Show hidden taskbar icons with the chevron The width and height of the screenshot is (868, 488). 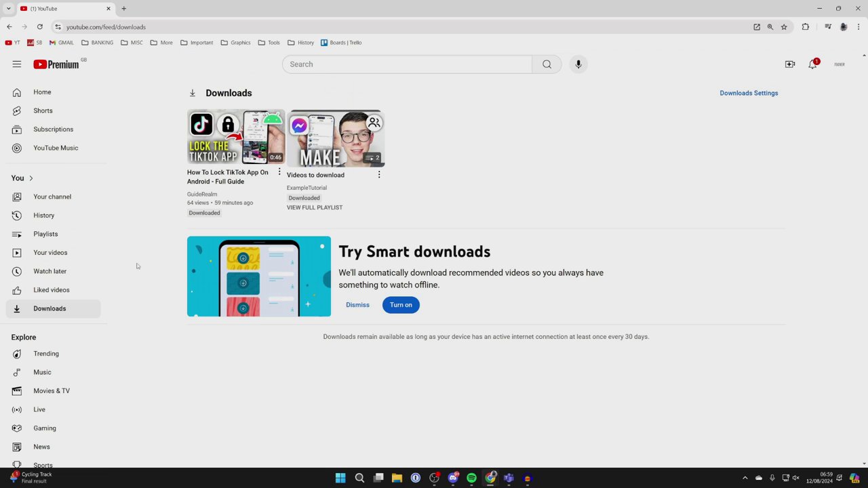(745, 478)
